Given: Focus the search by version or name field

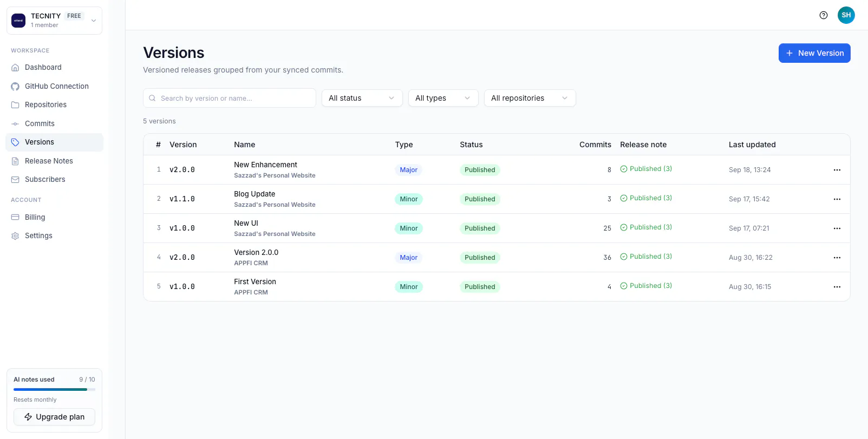Looking at the screenshot, I should pyautogui.click(x=230, y=98).
